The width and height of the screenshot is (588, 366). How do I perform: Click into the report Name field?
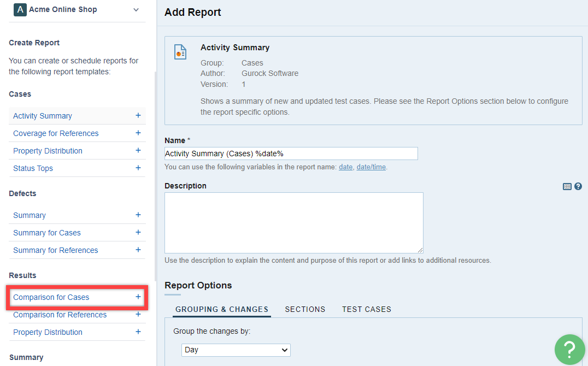pyautogui.click(x=291, y=154)
